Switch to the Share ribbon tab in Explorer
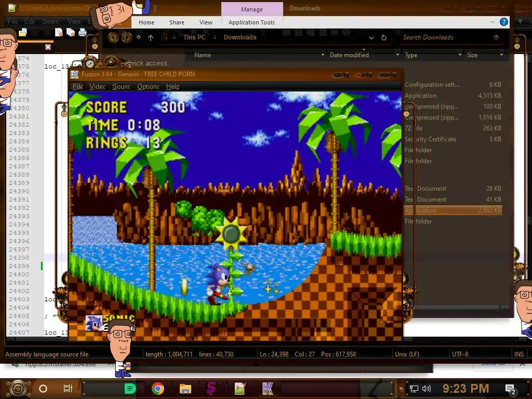 (x=177, y=22)
